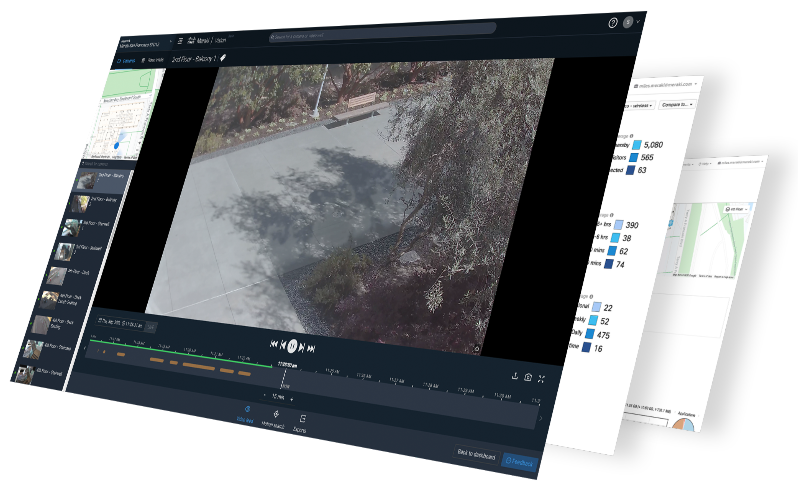Open the hamburger menu beside Meraki Vision logo
Screen dimensions: 798x491
[x=180, y=41]
